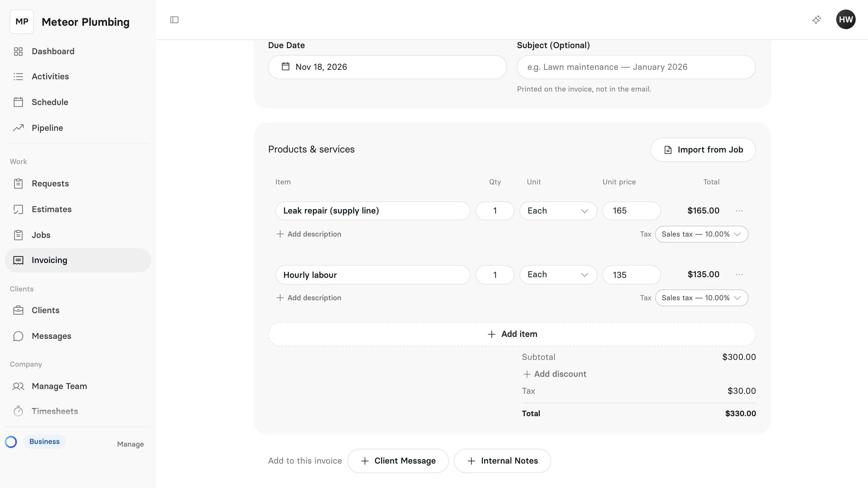
Task: Open options menu for Hourly labour row
Action: [x=739, y=274]
